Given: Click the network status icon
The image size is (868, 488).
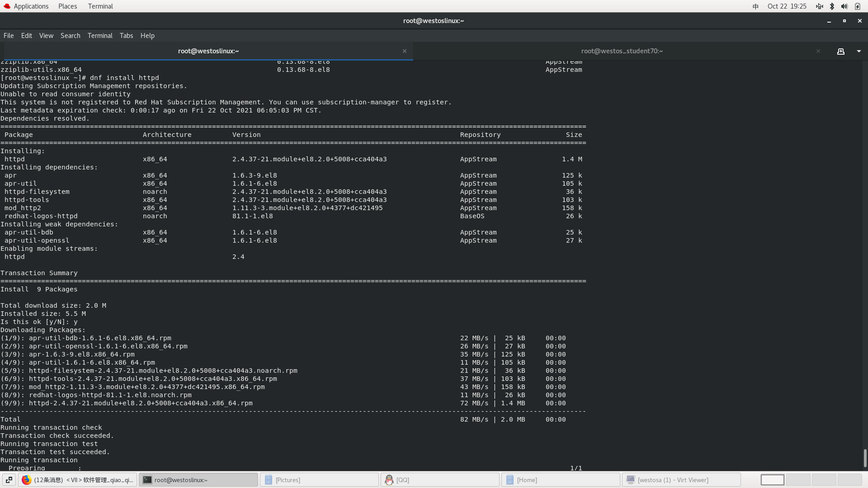Looking at the screenshot, I should [x=819, y=6].
